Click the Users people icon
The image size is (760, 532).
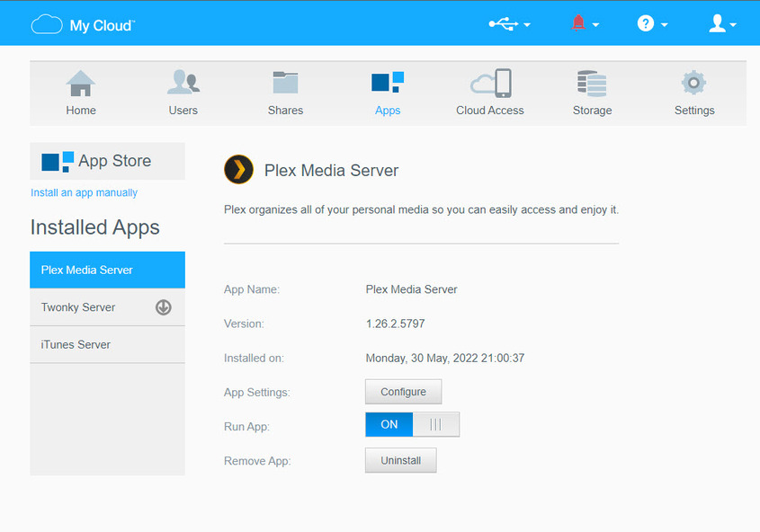pyautogui.click(x=183, y=83)
